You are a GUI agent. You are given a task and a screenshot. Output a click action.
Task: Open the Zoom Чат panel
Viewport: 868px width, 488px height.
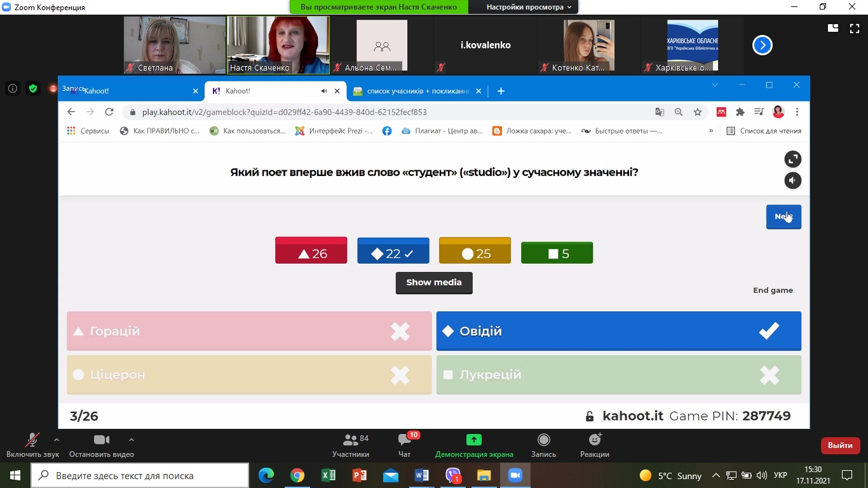point(404,445)
